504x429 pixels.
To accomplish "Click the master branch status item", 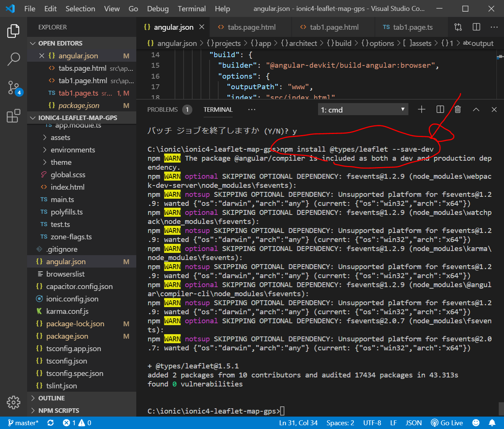I will [x=23, y=423].
